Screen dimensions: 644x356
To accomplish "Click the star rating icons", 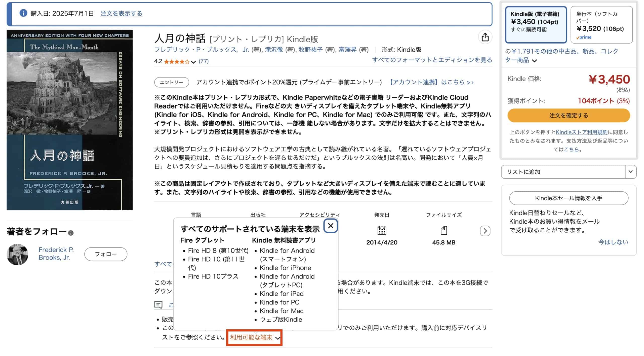I will tap(177, 61).
